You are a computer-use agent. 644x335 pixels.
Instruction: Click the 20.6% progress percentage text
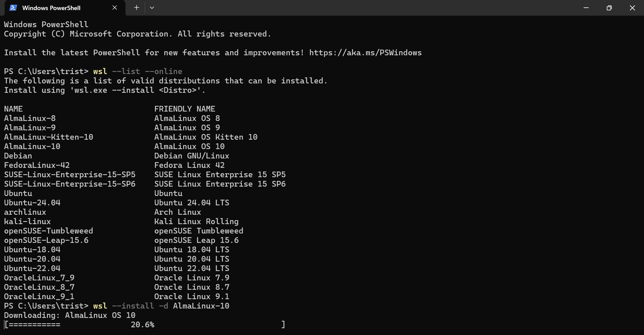point(143,325)
